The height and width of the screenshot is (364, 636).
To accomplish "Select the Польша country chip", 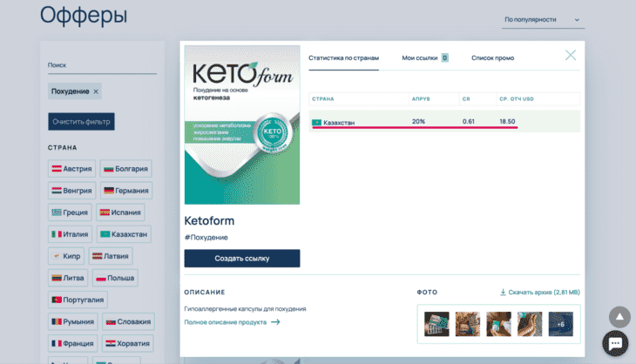I will (x=115, y=278).
